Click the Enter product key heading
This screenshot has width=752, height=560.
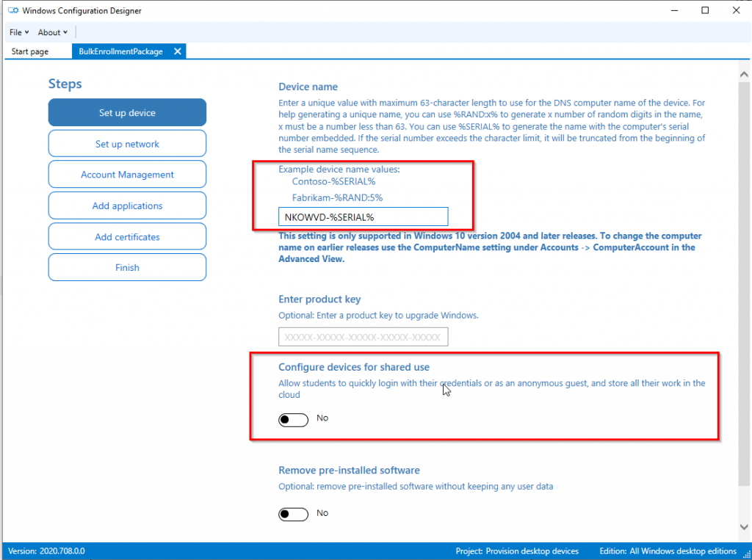(319, 299)
